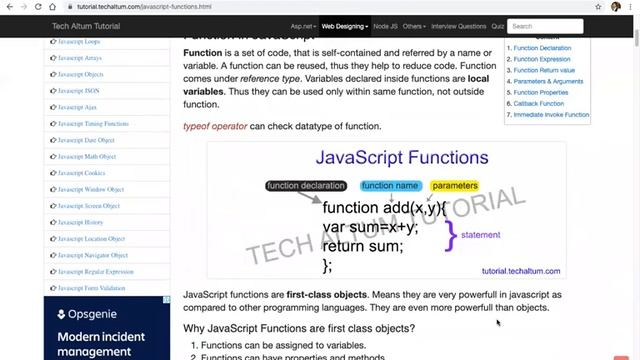Image resolution: width=640 pixels, height=360 pixels.
Task: Open the browser three-dot menu
Action: (631, 7)
